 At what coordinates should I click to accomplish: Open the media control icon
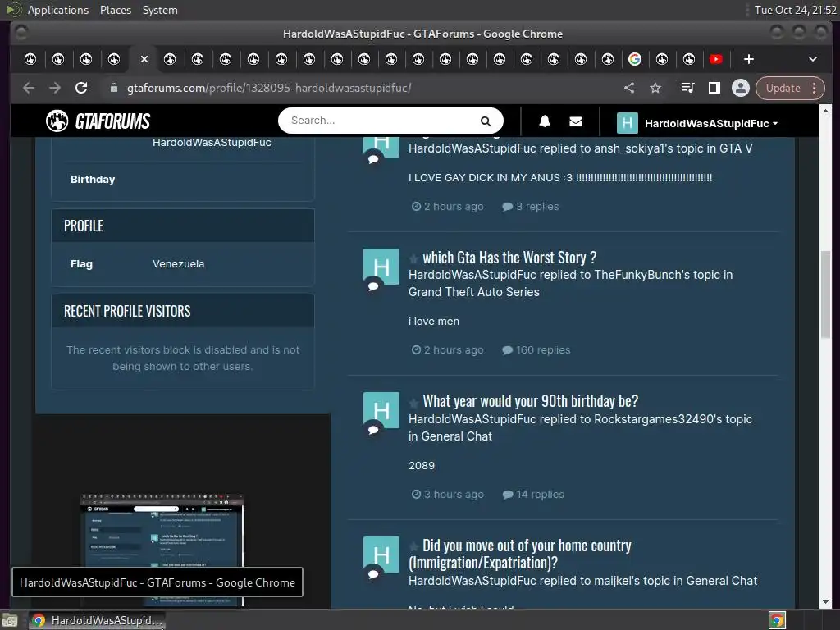point(687,88)
